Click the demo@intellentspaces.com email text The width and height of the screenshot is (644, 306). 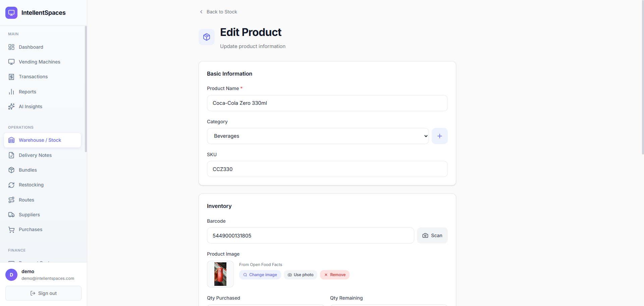click(x=48, y=278)
